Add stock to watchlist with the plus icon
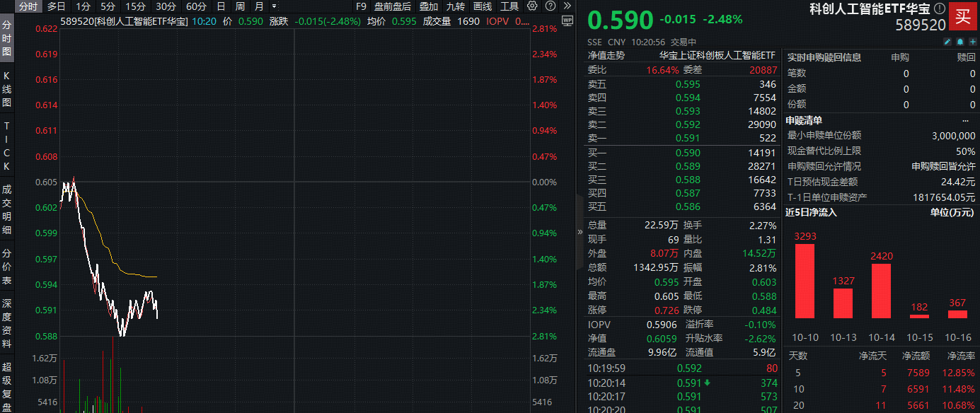 click(x=972, y=42)
